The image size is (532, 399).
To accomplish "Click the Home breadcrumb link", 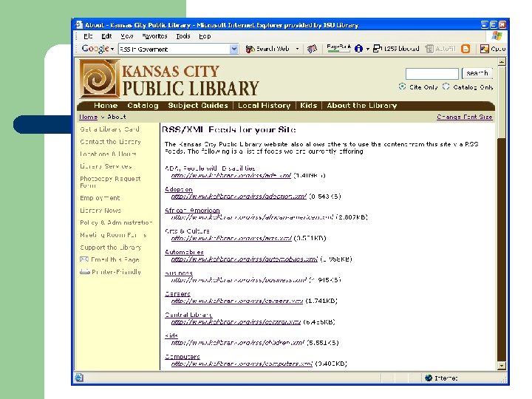I will (x=88, y=117).
